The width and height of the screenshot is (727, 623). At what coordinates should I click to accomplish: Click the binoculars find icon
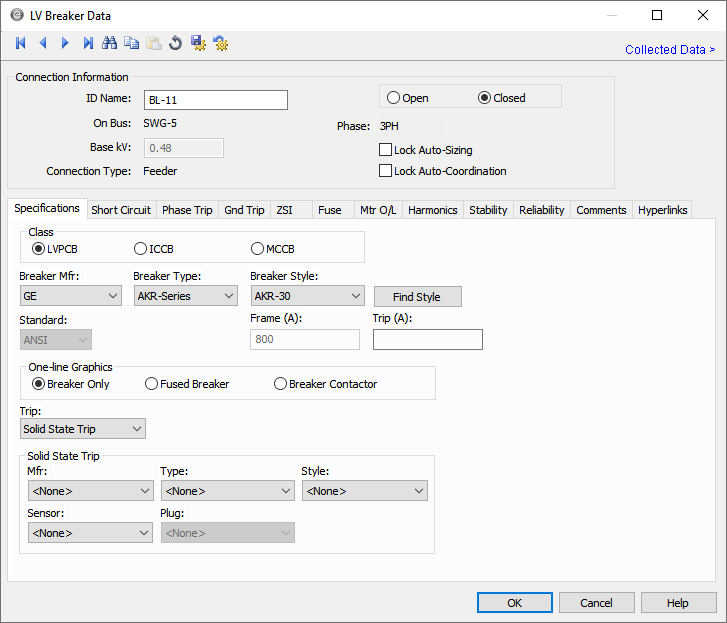(x=110, y=43)
